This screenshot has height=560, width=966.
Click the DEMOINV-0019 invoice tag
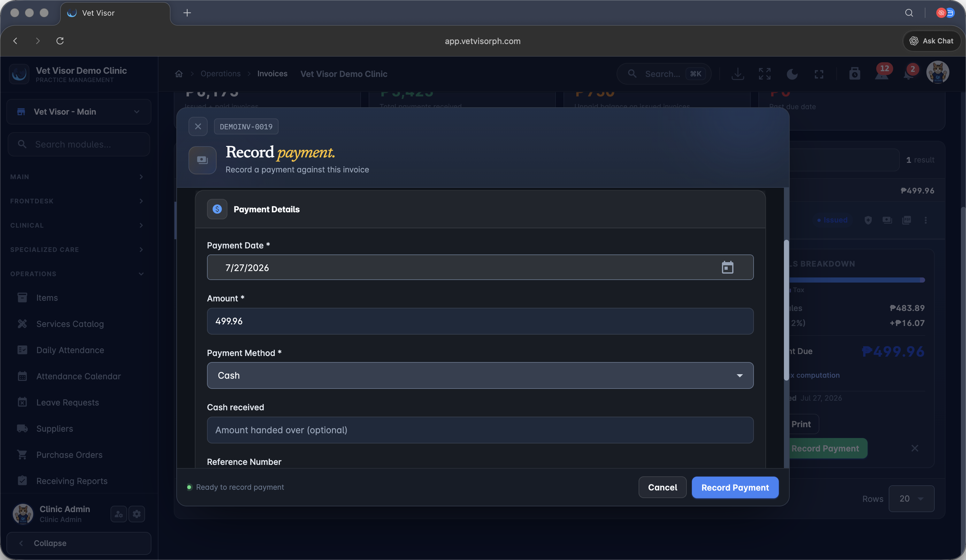point(246,126)
